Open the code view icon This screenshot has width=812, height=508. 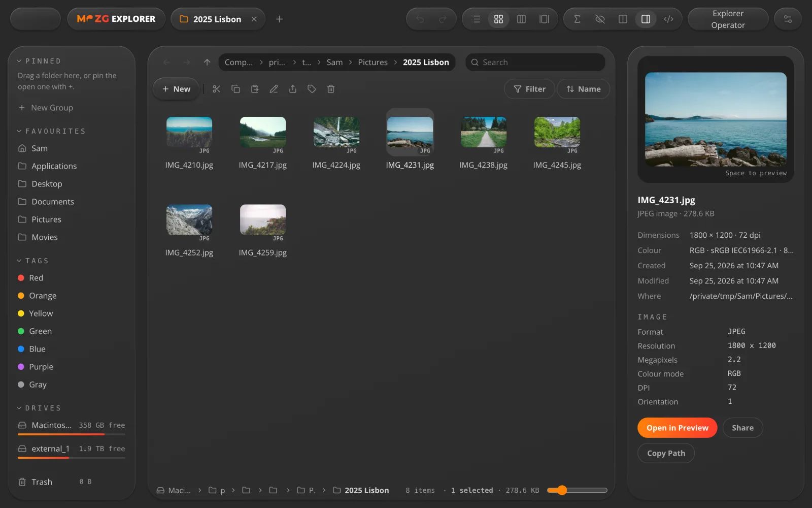pos(668,19)
